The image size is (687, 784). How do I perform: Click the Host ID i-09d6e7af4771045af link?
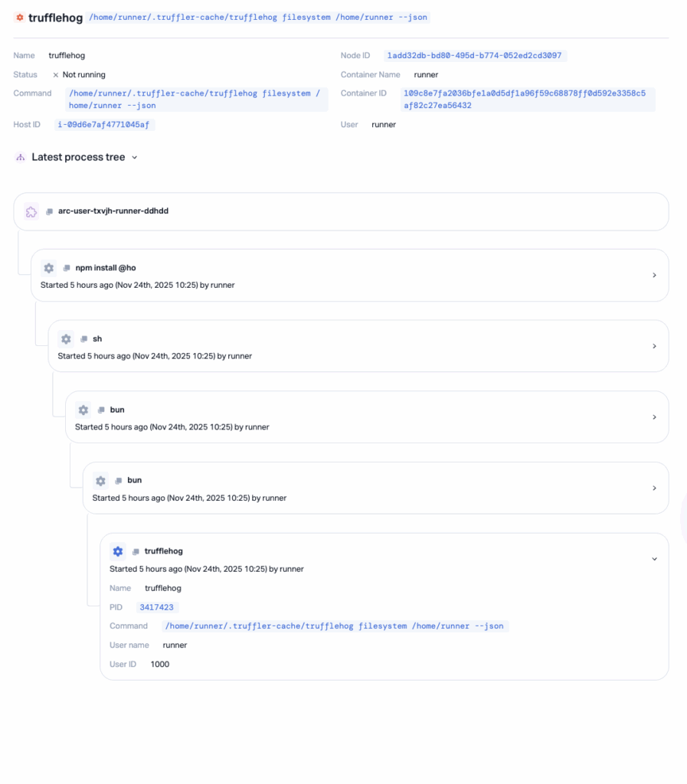105,125
